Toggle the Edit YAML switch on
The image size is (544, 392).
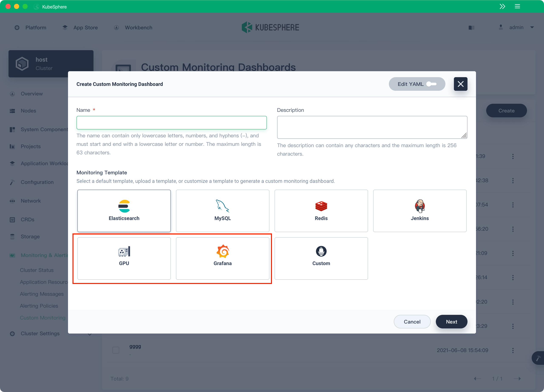click(432, 84)
